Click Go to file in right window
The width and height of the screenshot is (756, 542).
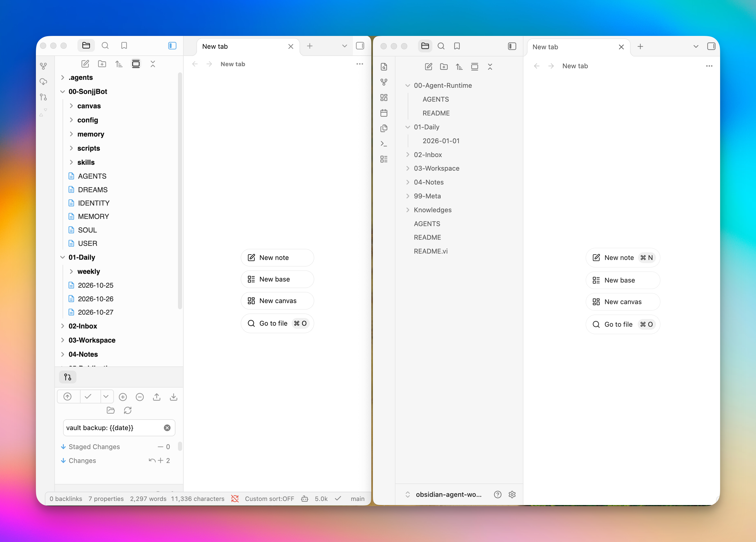(623, 324)
